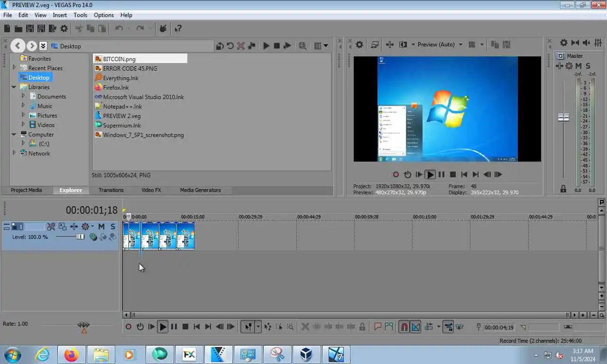The image size is (607, 364).
Task: Toggle Enable Snapping magnet icon
Action: 404,327
